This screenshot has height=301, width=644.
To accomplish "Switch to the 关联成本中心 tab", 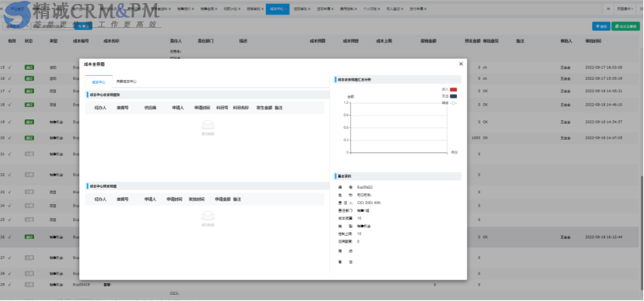I will tap(127, 81).
